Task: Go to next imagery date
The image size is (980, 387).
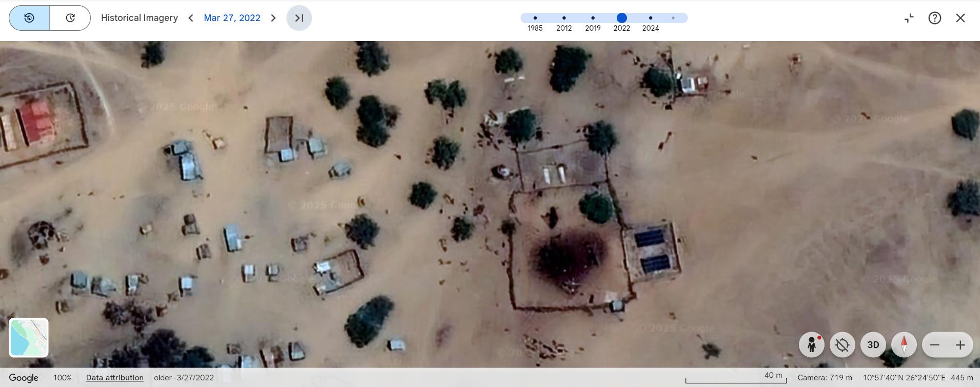Action: (x=273, y=18)
